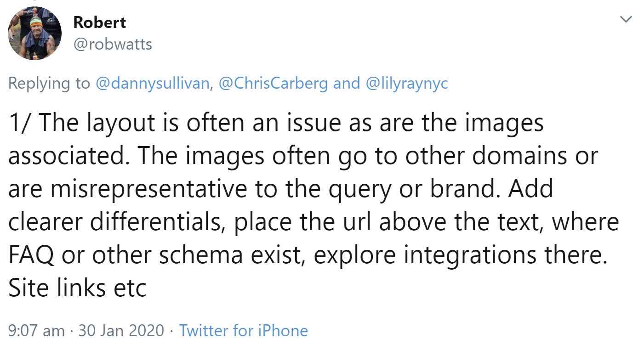Click the 'Site links etc' last line
The height and width of the screenshot is (350, 644).
point(77,288)
